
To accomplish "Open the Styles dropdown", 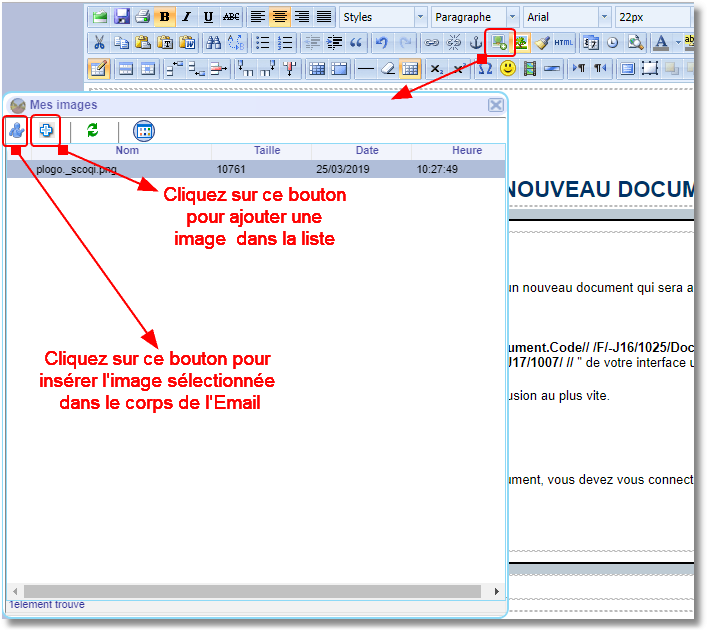I will (x=382, y=17).
